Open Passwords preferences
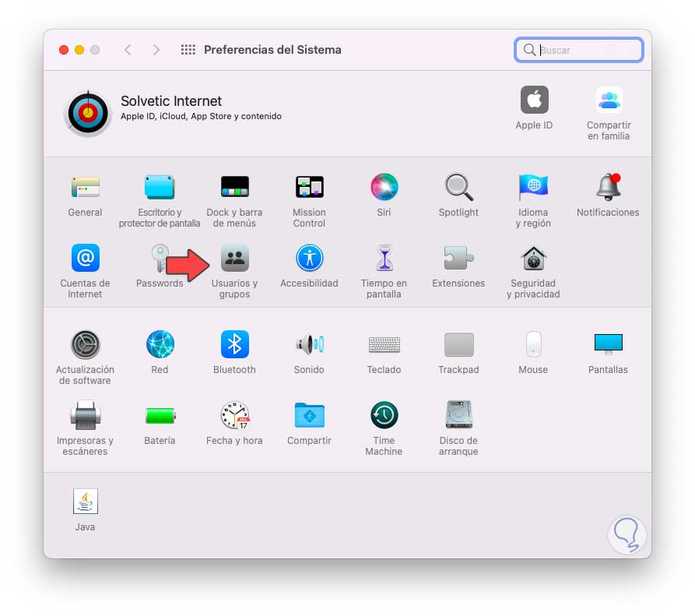The width and height of the screenshot is (695, 616). [x=159, y=258]
